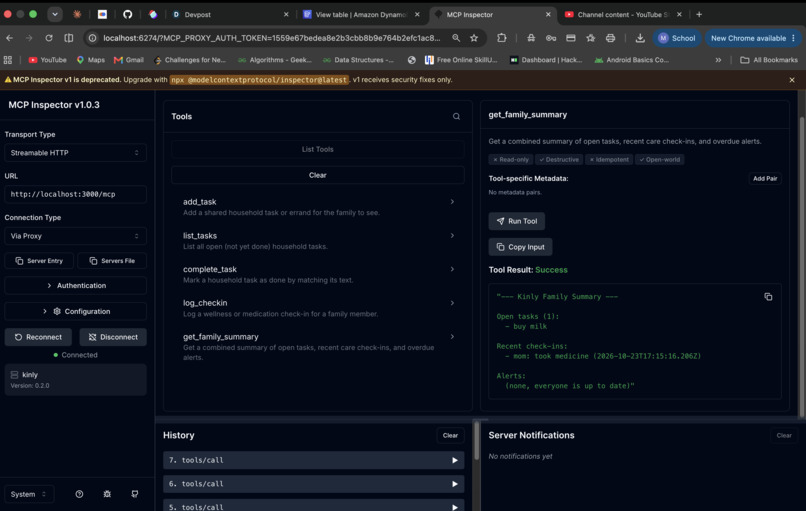Clear the History panel
This screenshot has height=511, width=806.
point(450,435)
